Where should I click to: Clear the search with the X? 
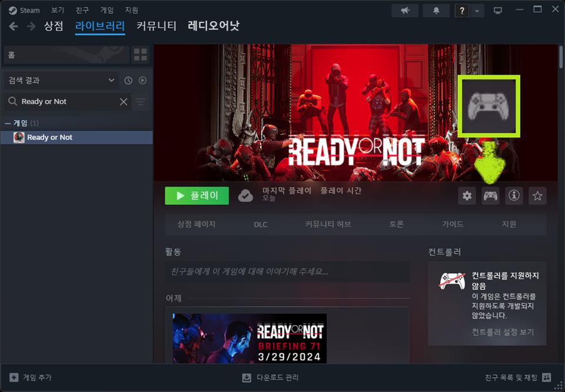124,102
